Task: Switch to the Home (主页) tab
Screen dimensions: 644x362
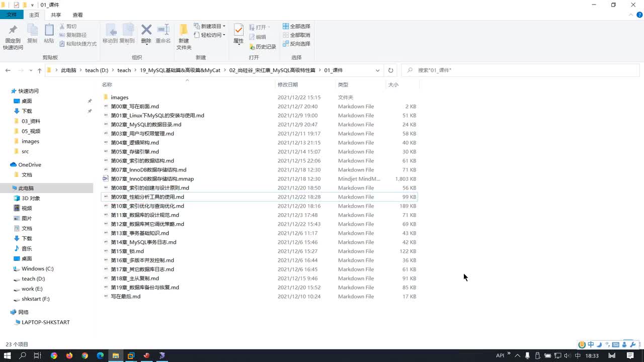Action: (x=34, y=15)
